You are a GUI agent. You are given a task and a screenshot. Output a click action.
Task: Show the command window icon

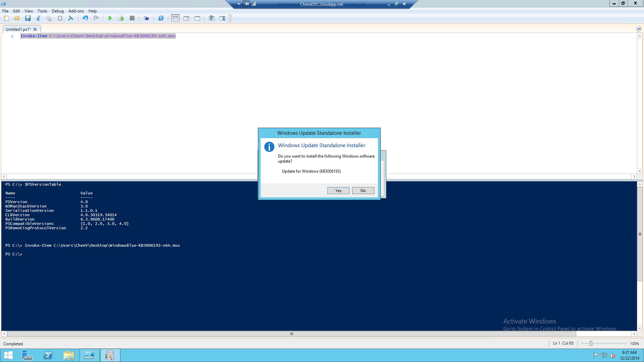[x=212, y=18]
